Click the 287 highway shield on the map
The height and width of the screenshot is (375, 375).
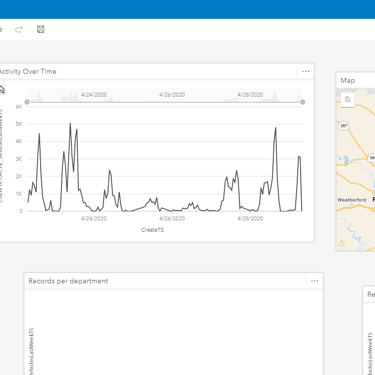344,126
